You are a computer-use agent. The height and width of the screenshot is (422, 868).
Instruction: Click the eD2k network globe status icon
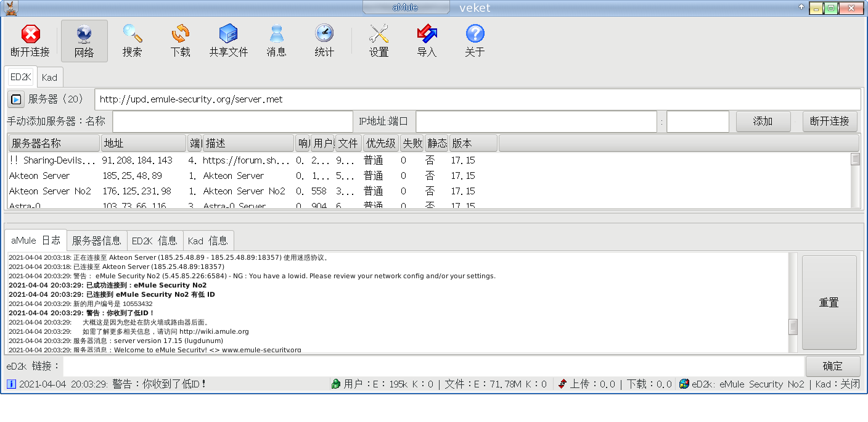(684, 384)
